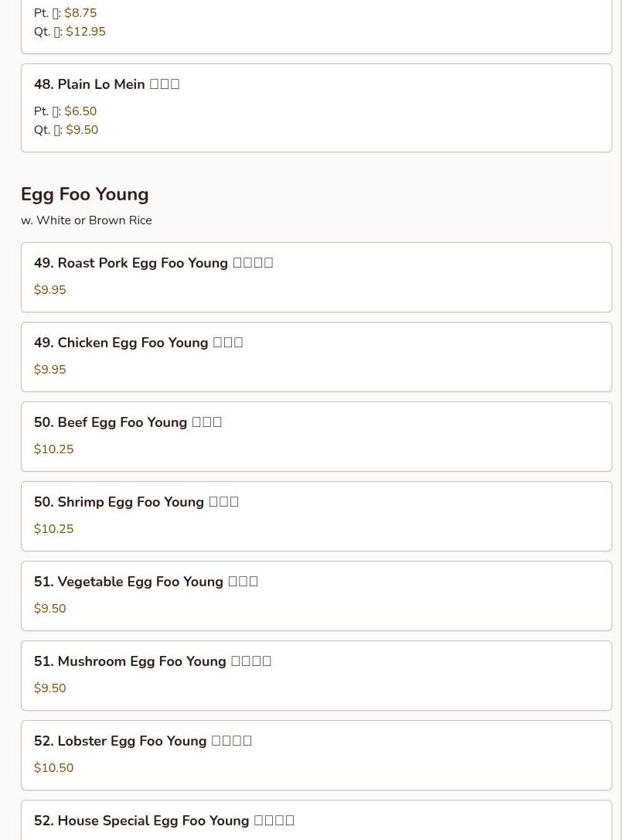637x840 pixels.
Task: Click the Egg Foo Young section heading
Action: click(x=85, y=194)
